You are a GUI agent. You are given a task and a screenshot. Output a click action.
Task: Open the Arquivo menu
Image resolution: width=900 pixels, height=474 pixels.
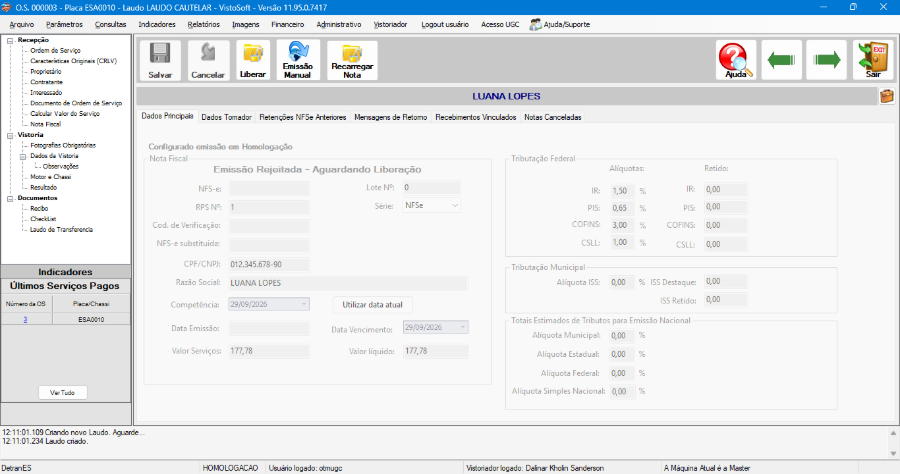coord(22,25)
